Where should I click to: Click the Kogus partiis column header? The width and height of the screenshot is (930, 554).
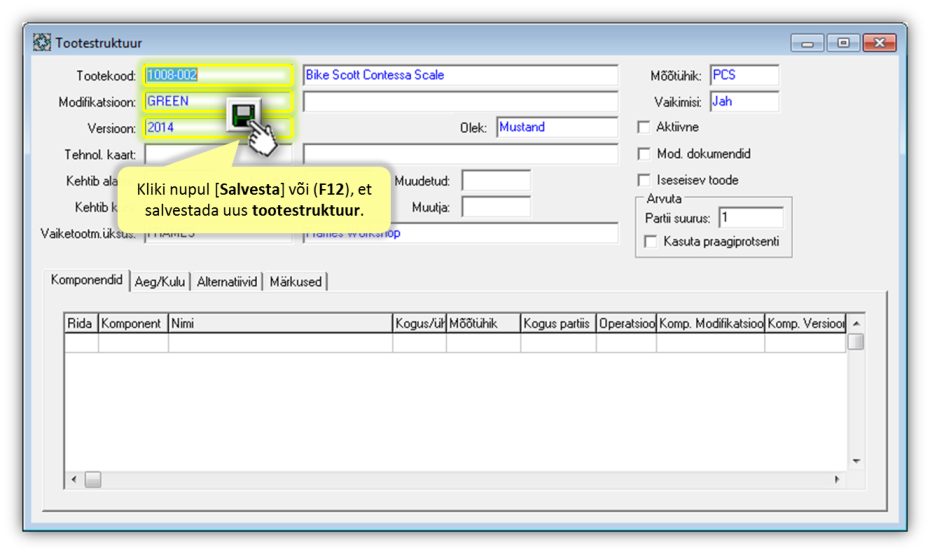[x=558, y=323]
